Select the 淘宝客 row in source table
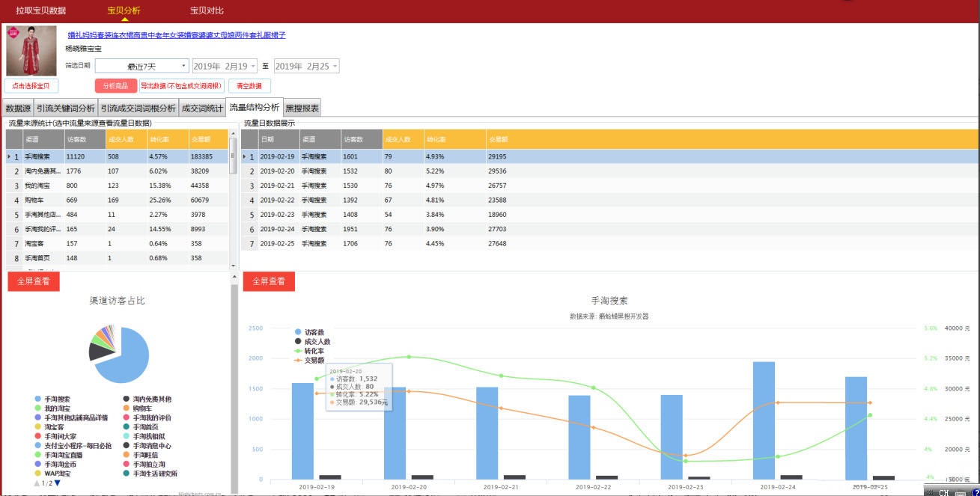The width and height of the screenshot is (980, 496). [118, 243]
